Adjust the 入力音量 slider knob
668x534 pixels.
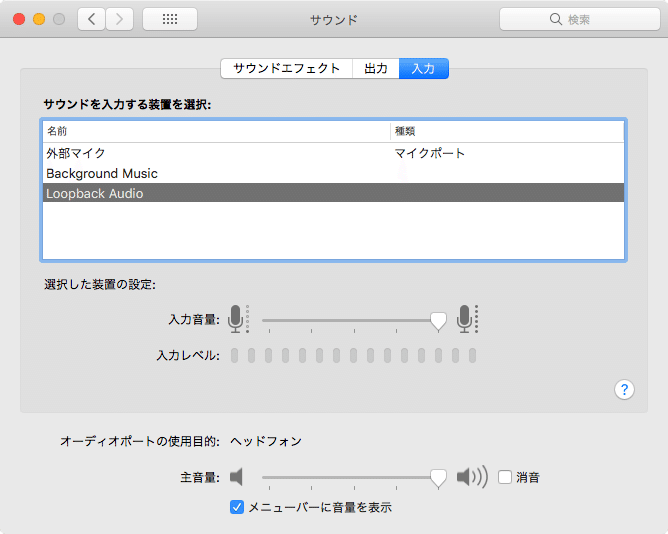[438, 321]
